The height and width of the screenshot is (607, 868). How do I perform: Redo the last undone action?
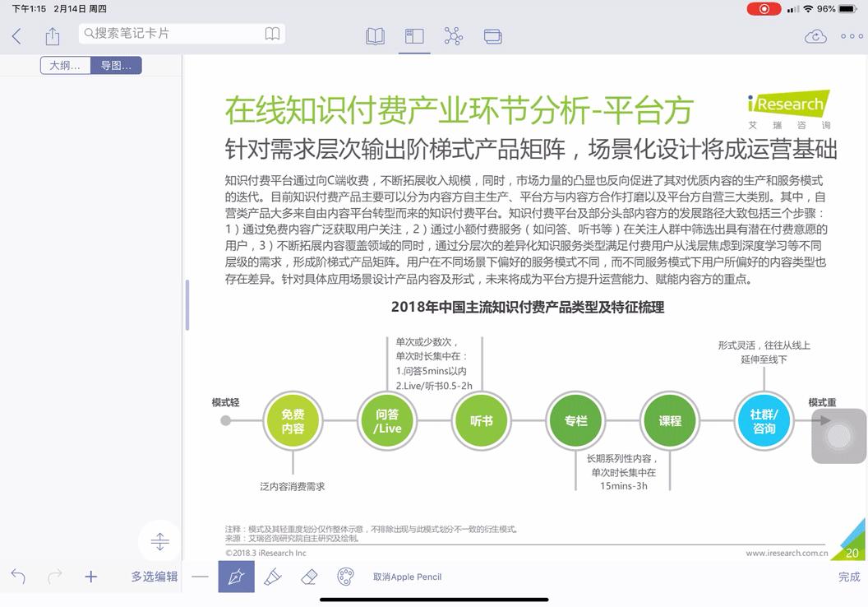click(x=54, y=577)
